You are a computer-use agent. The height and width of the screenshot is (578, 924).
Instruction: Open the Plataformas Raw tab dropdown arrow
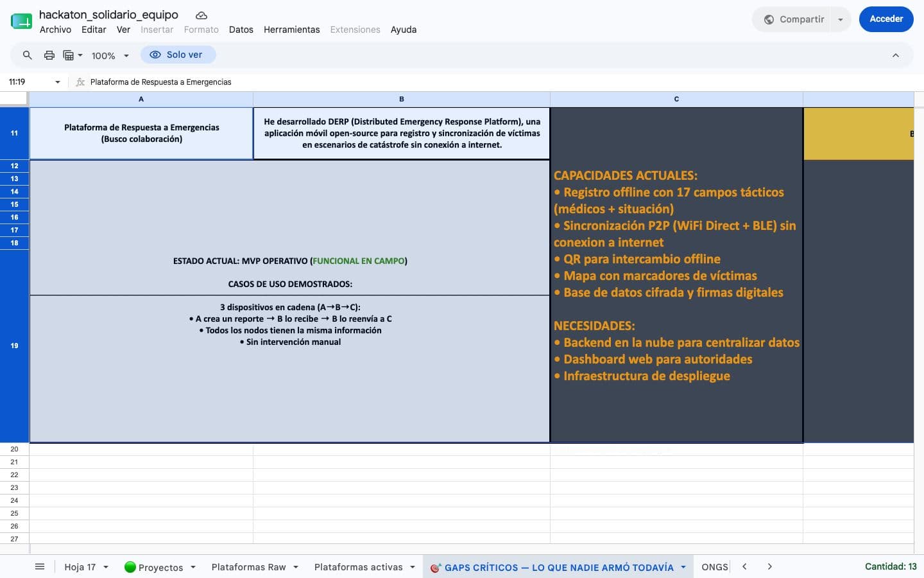click(x=296, y=567)
